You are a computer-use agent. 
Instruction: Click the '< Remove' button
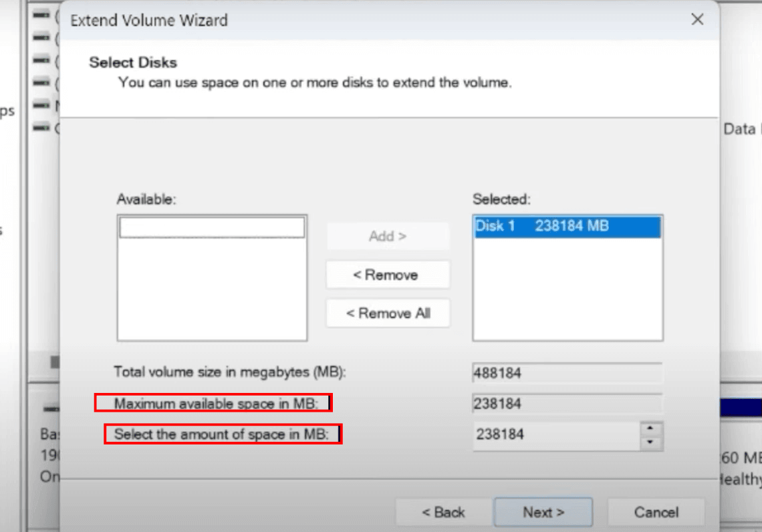(388, 275)
